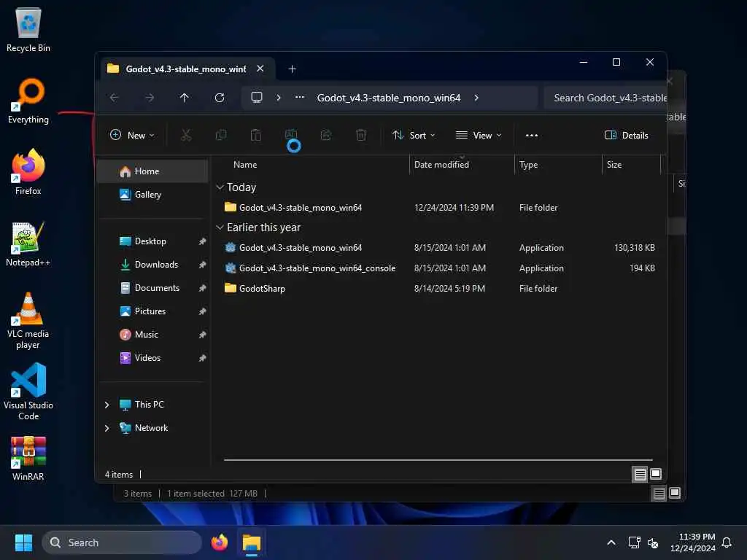Image resolution: width=747 pixels, height=560 pixels.
Task: Select Visual Studio Code desktop shortcut
Action: (28, 392)
